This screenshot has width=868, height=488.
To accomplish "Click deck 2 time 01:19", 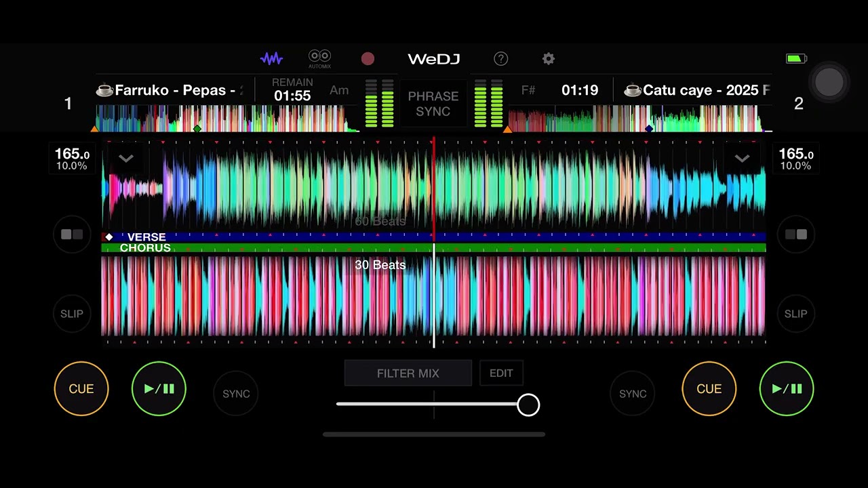I will coord(580,90).
